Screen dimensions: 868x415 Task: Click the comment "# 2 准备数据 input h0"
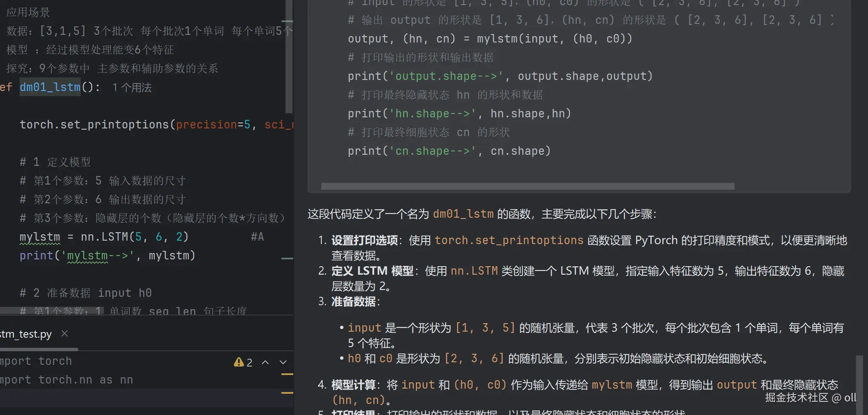click(x=86, y=293)
